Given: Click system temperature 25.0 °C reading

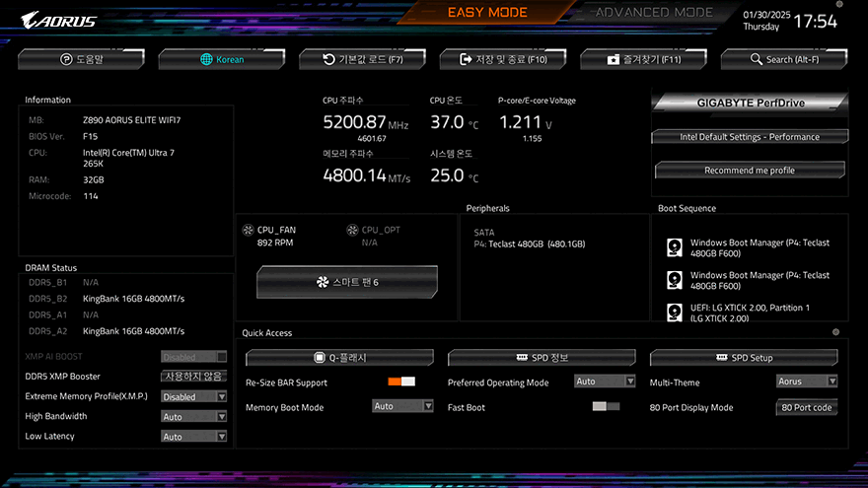Looking at the screenshot, I should pos(454,175).
